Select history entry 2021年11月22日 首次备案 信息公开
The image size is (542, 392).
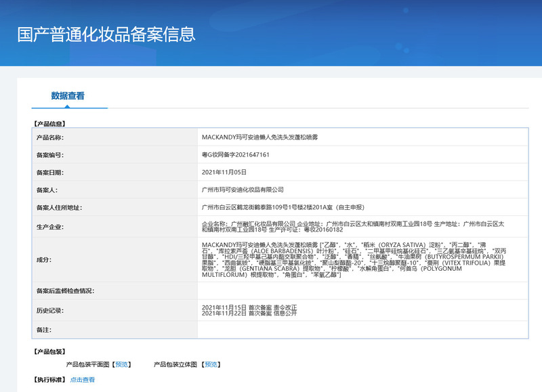coord(249,313)
